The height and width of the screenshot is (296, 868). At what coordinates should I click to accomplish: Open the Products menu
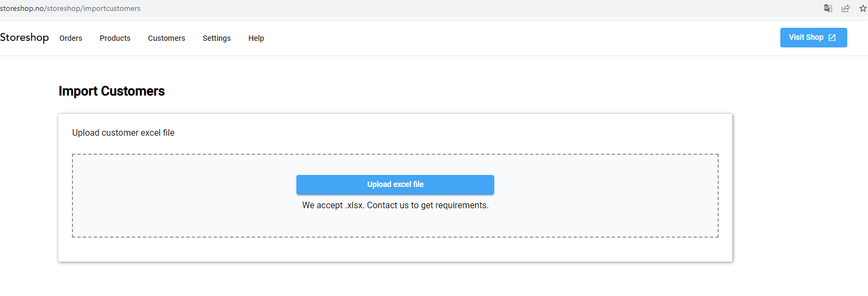[115, 38]
